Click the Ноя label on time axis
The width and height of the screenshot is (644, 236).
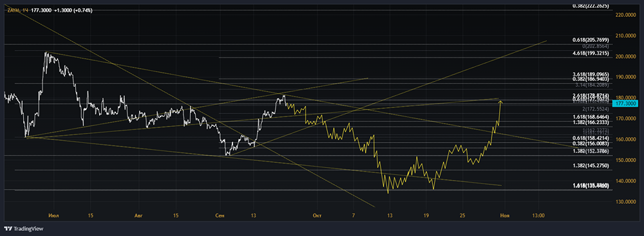pos(505,215)
